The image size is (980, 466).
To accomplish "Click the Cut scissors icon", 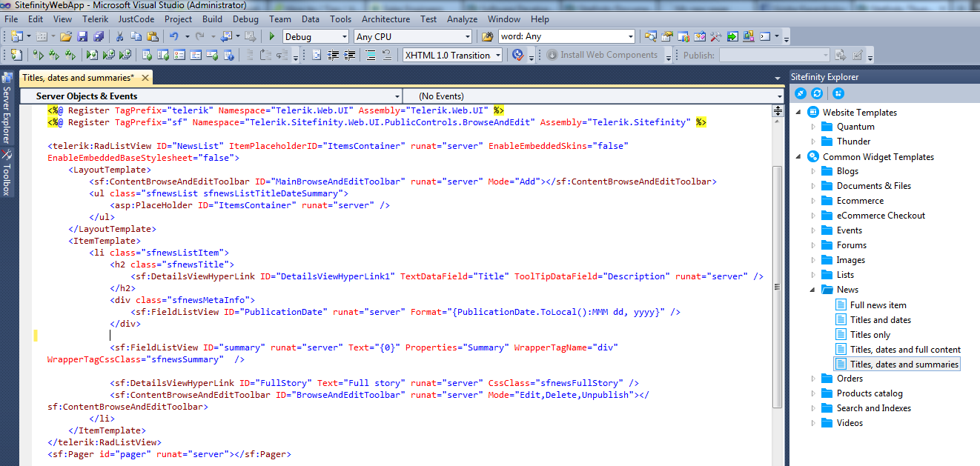I will [x=119, y=36].
